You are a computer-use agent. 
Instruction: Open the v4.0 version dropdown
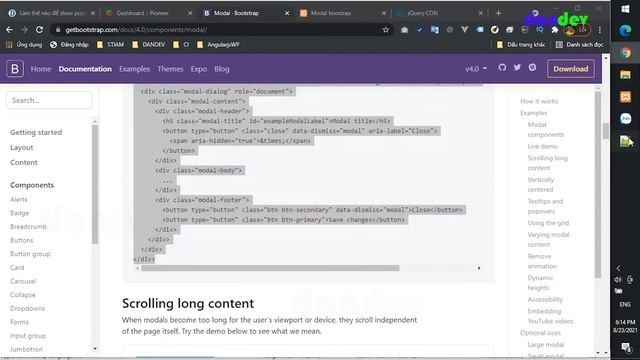click(476, 69)
